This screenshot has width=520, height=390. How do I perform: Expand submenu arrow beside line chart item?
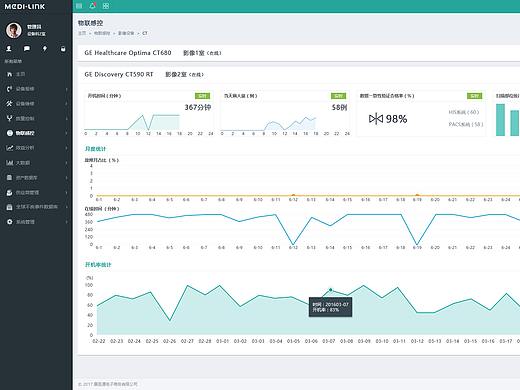pyautogui.click(x=67, y=148)
